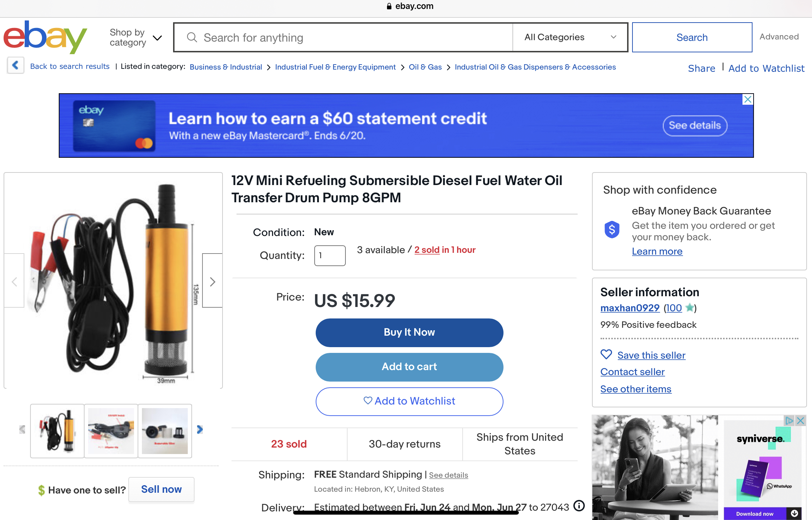Open seller maxhan0929 profile link
This screenshot has width=812, height=520.
630,308
